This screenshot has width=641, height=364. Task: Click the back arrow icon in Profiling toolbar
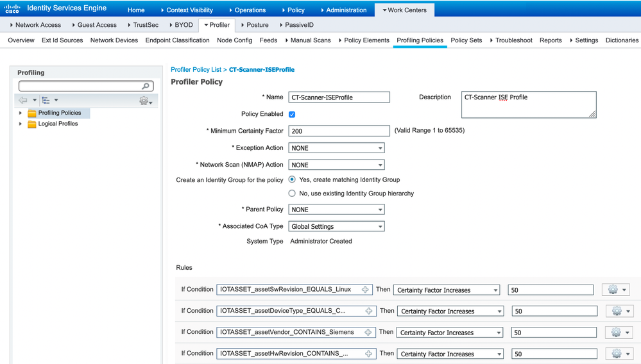(x=23, y=100)
